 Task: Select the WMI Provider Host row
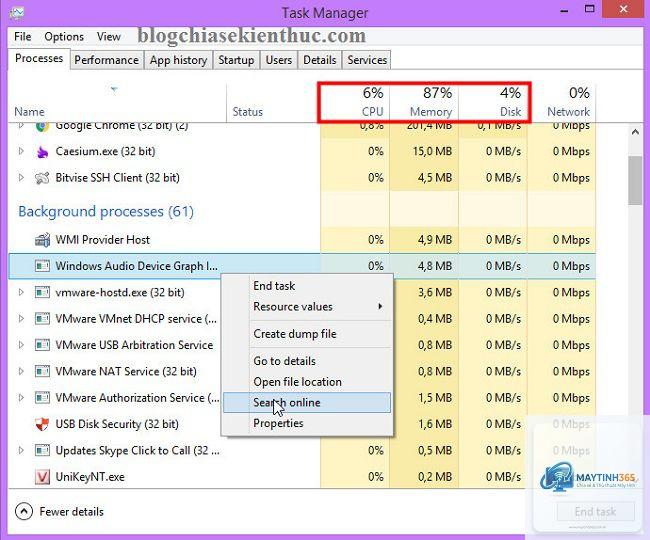pyautogui.click(x=302, y=240)
